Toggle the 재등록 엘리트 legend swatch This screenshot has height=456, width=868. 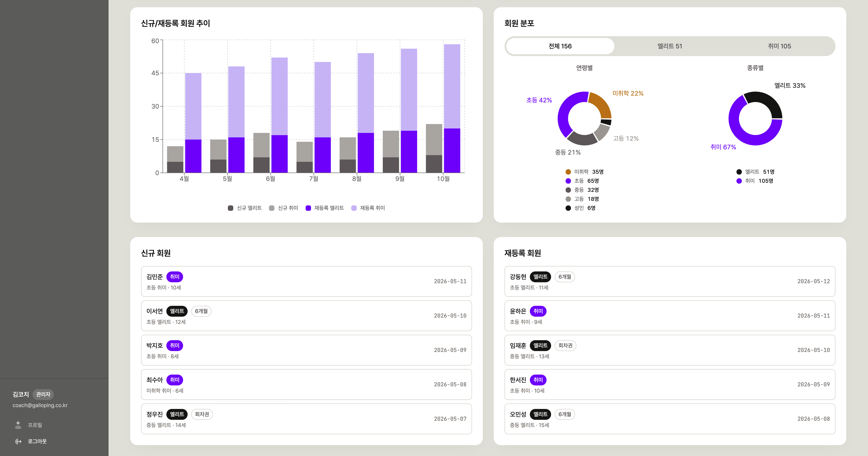click(x=308, y=208)
